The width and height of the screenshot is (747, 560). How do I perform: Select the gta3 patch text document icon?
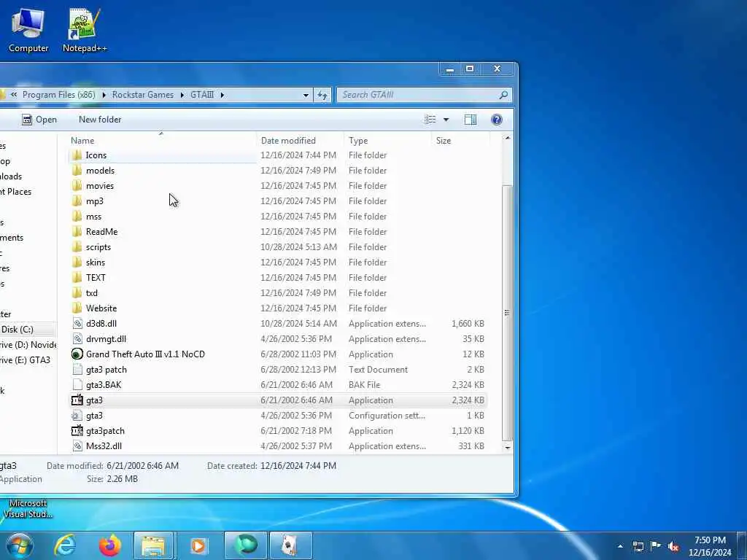coord(77,370)
